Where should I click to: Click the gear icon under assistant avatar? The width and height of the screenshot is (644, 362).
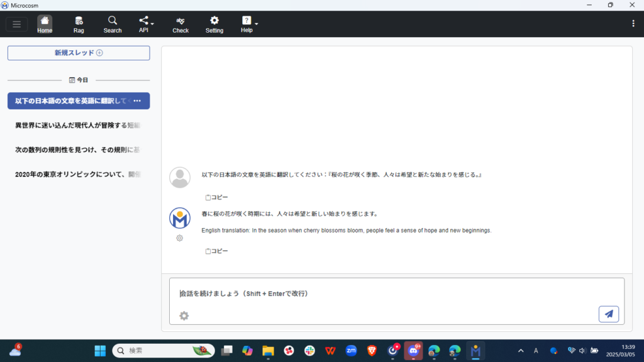[180, 238]
